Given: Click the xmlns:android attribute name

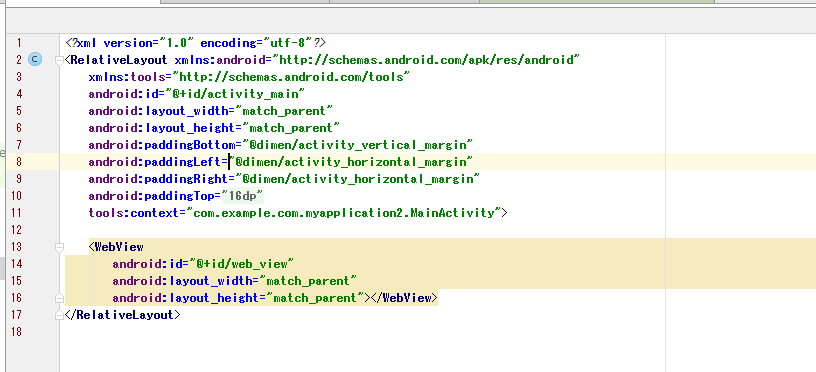Looking at the screenshot, I should [x=220, y=60].
